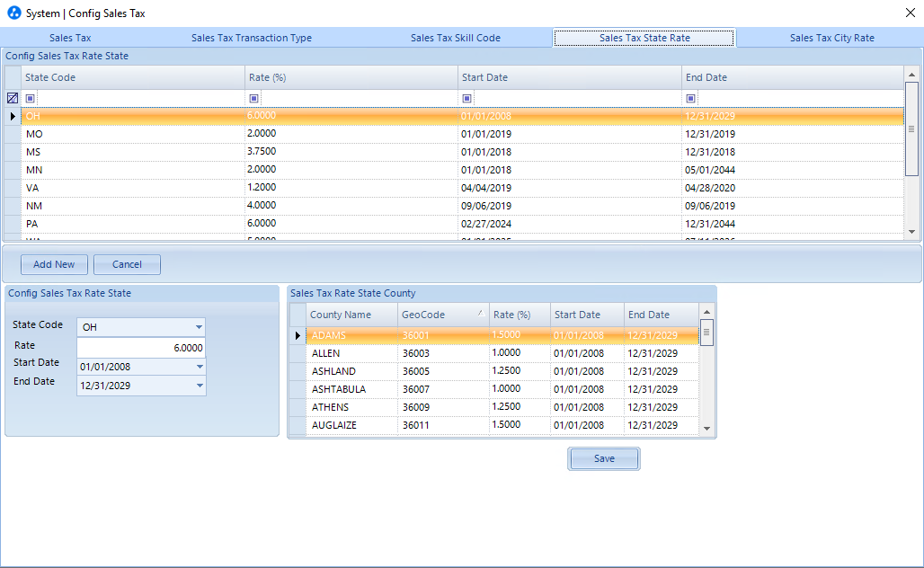Screen dimensions: 924x568
Task: Switch to the Sales Tax tab
Action: tap(70, 38)
